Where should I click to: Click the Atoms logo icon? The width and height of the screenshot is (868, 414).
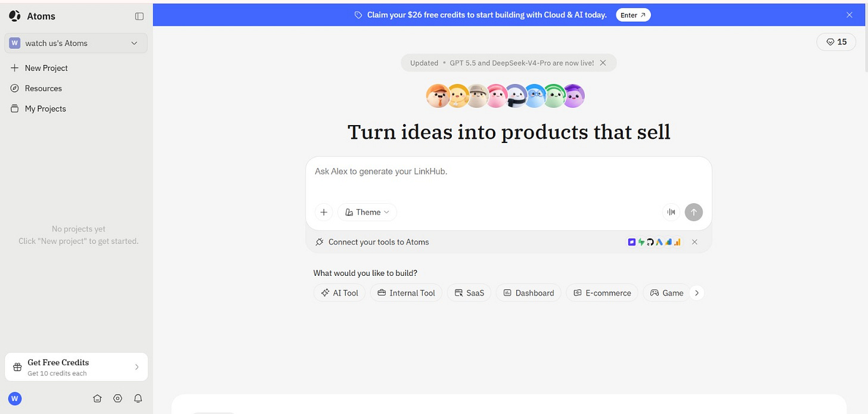(15, 16)
